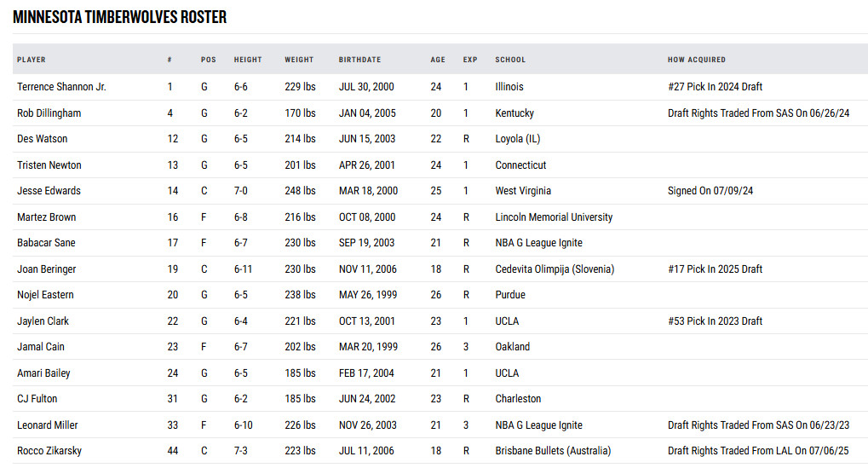Open CJ Fulton's player page
This screenshot has width=868, height=468.
point(37,399)
